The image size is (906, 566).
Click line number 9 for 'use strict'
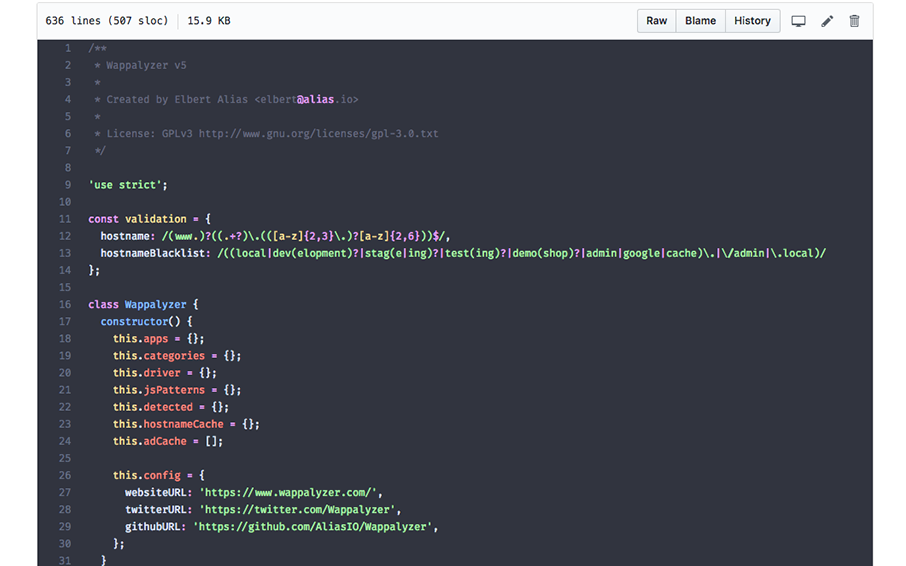[67, 185]
